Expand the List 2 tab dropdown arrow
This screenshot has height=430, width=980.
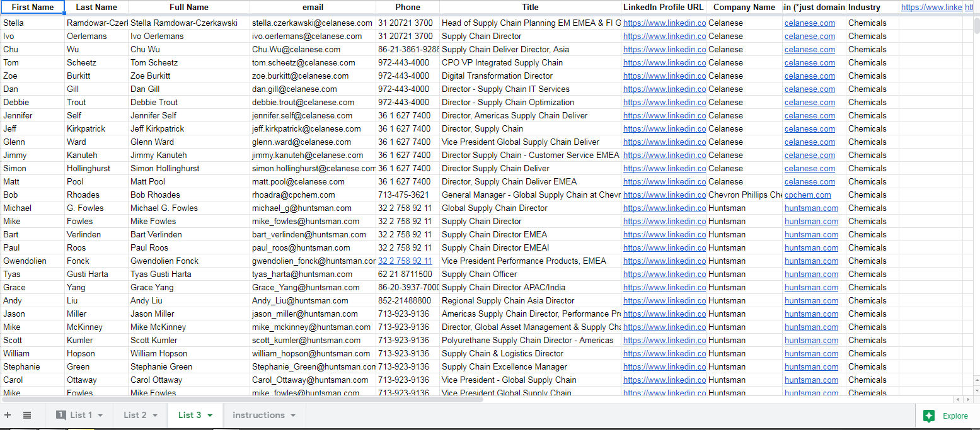click(x=155, y=416)
